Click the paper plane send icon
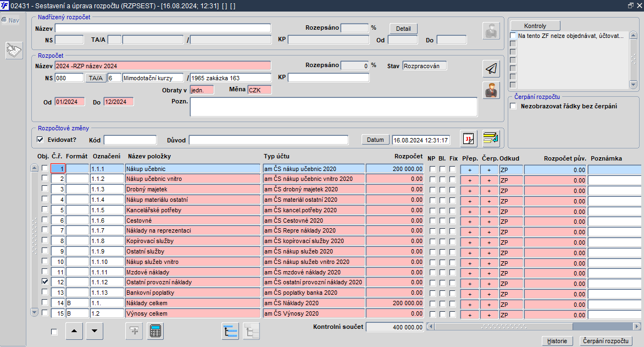This screenshot has height=347, width=644. pos(491,68)
